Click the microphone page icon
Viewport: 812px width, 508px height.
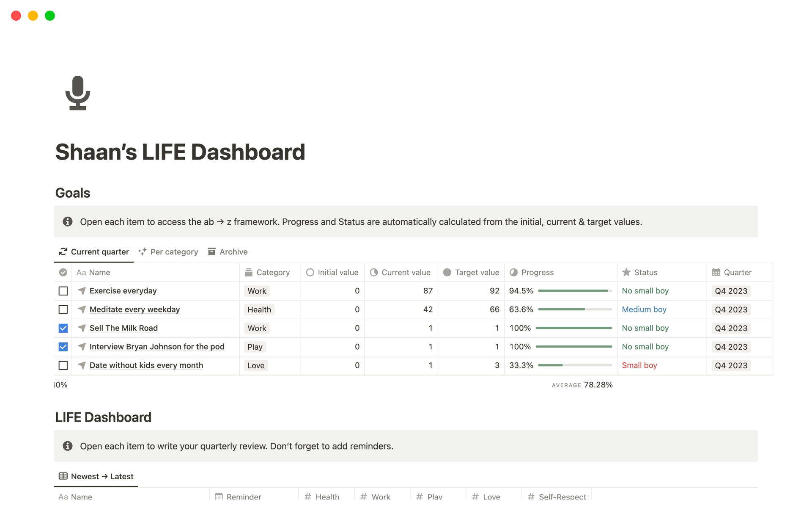78,93
